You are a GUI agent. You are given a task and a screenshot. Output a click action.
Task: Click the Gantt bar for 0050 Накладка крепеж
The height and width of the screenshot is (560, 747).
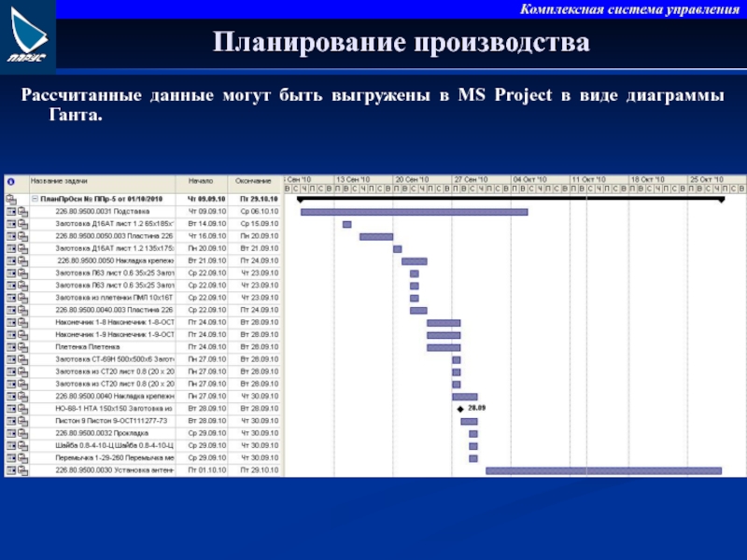tap(414, 261)
